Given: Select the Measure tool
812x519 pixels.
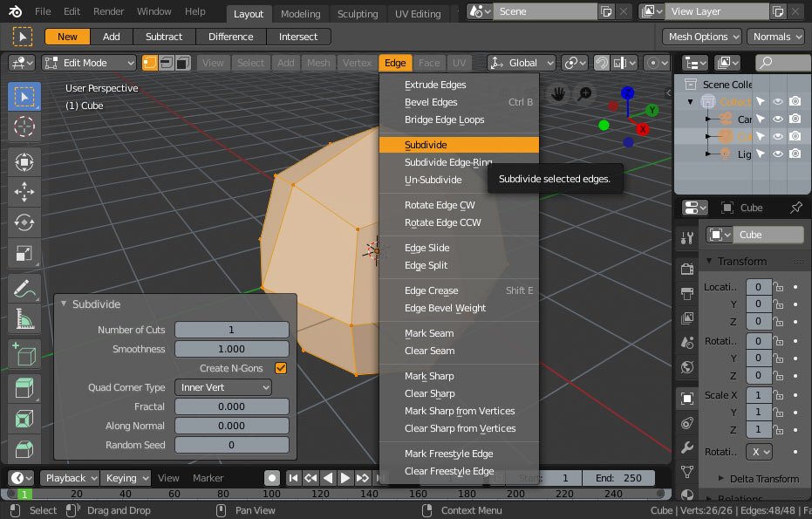Looking at the screenshot, I should click(24, 319).
